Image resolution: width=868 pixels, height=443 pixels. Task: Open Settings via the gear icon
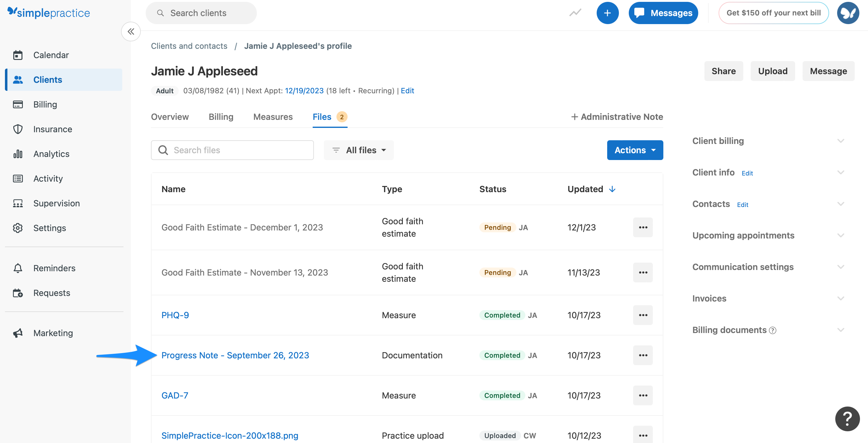(x=18, y=228)
